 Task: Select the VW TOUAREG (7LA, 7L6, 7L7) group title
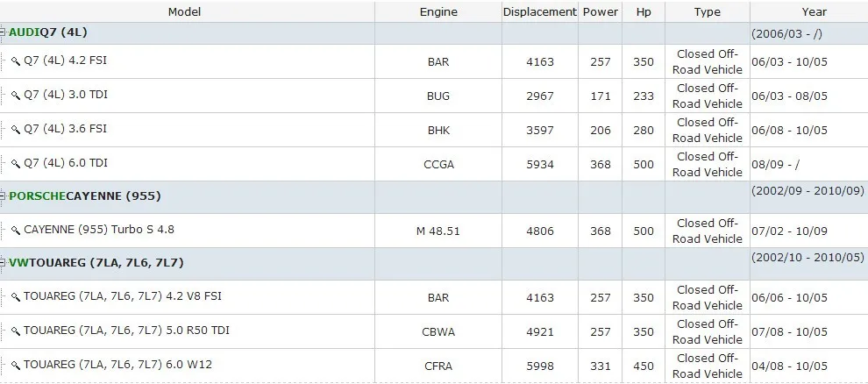tap(96, 263)
